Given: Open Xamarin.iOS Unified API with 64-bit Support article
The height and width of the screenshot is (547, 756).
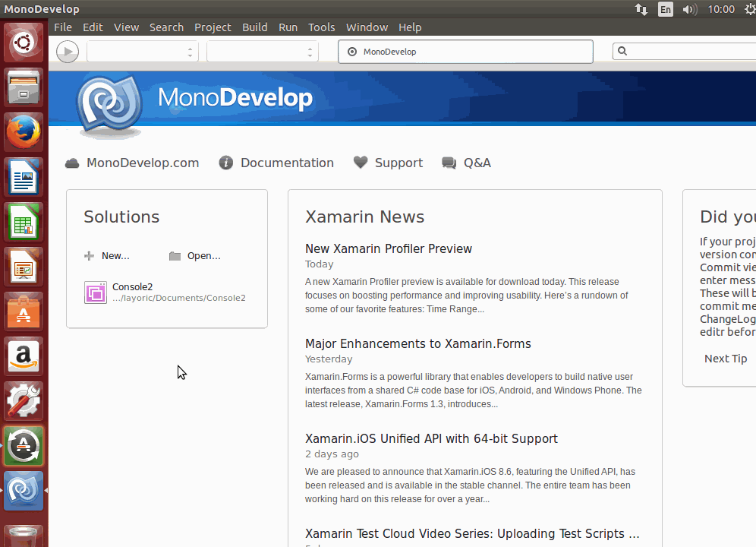Looking at the screenshot, I should pos(432,439).
